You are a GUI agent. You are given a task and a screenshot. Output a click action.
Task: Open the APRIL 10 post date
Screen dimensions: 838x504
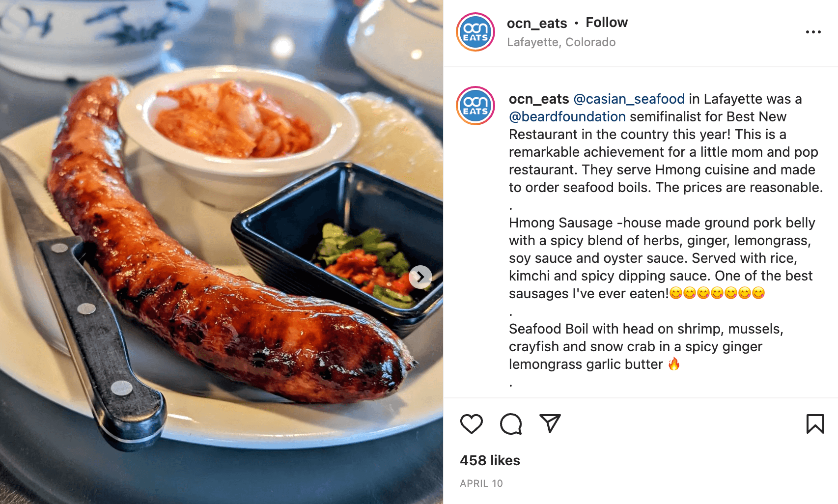tap(481, 483)
